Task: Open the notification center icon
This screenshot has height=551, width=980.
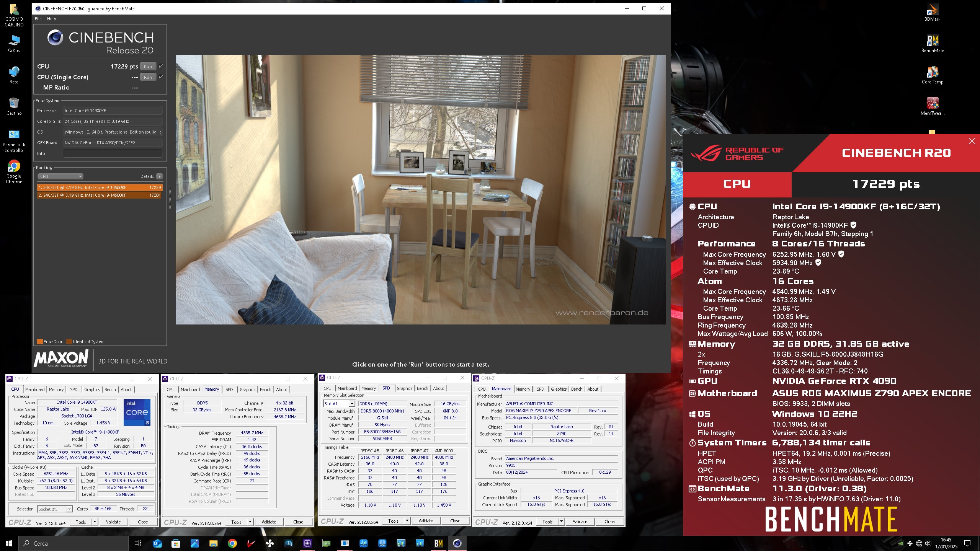Action: click(967, 543)
